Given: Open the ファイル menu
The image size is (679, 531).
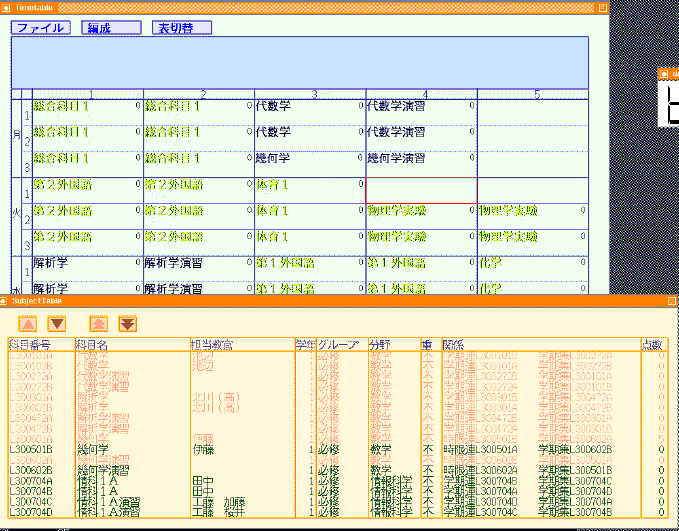Looking at the screenshot, I should tap(40, 28).
